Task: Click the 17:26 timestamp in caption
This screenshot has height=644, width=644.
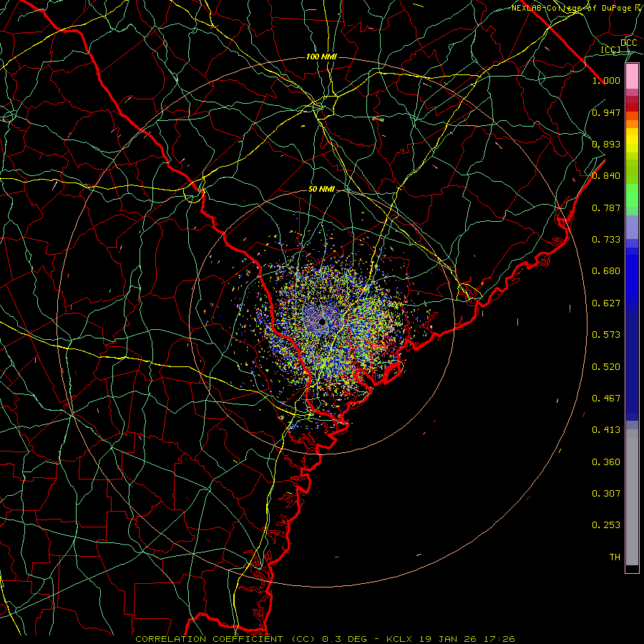Action: pyautogui.click(x=498, y=639)
